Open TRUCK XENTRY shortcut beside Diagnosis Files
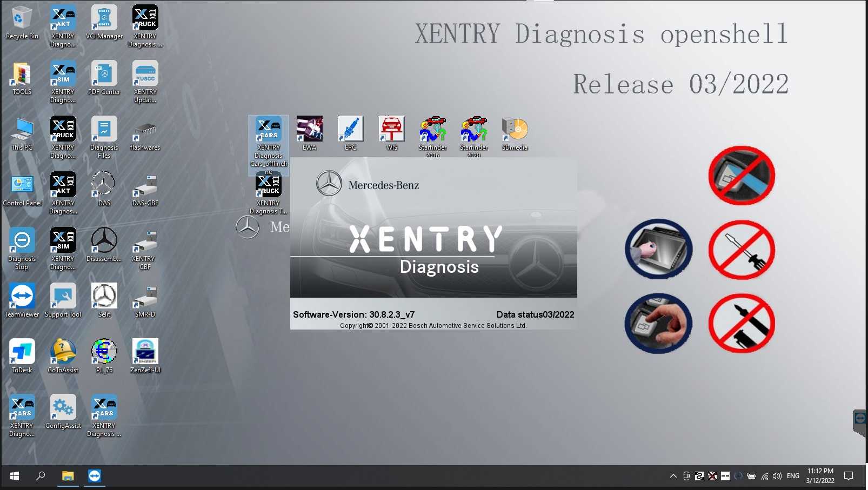Viewport: 868px width, 490px height. tap(63, 137)
